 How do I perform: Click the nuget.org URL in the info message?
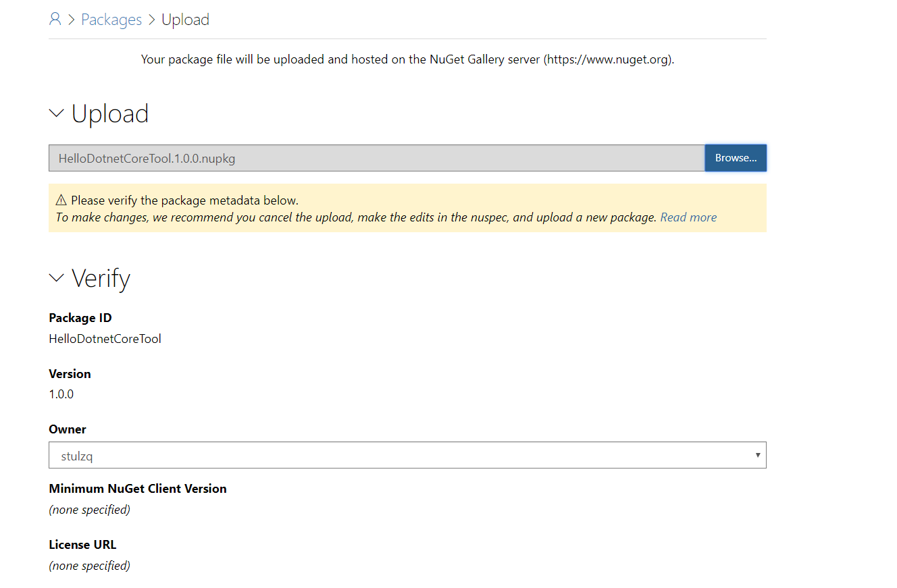(609, 59)
